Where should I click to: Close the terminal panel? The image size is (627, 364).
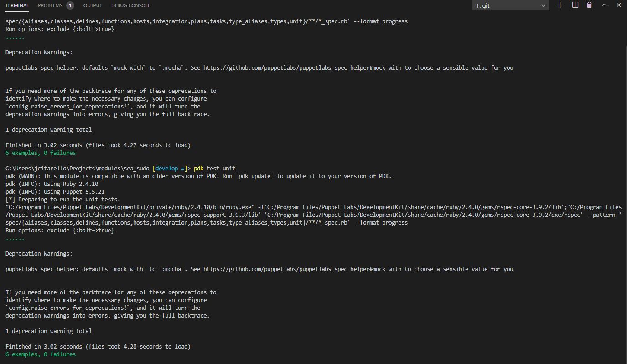[618, 5]
